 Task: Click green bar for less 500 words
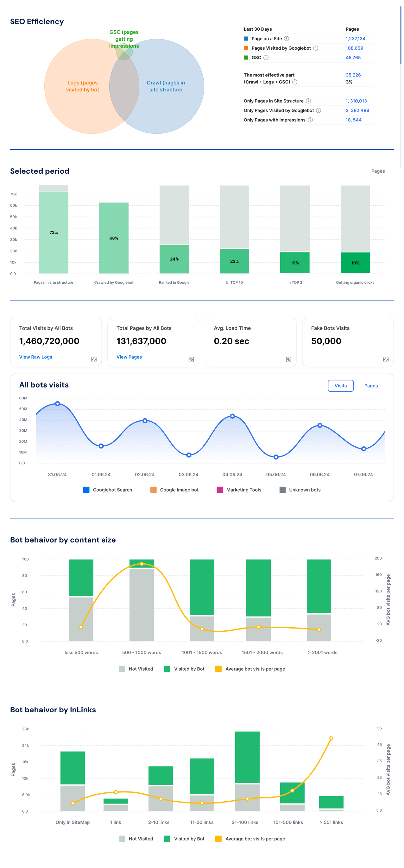pyautogui.click(x=81, y=578)
